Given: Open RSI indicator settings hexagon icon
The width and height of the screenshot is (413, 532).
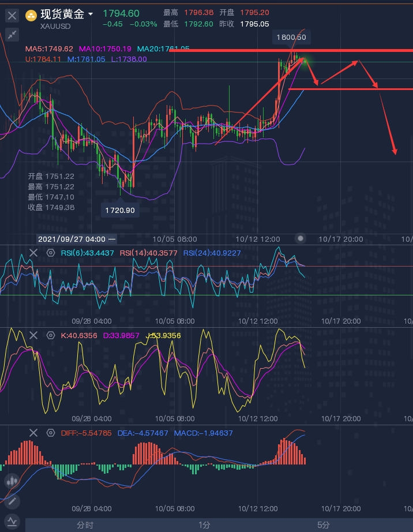Looking at the screenshot, I should (51, 253).
